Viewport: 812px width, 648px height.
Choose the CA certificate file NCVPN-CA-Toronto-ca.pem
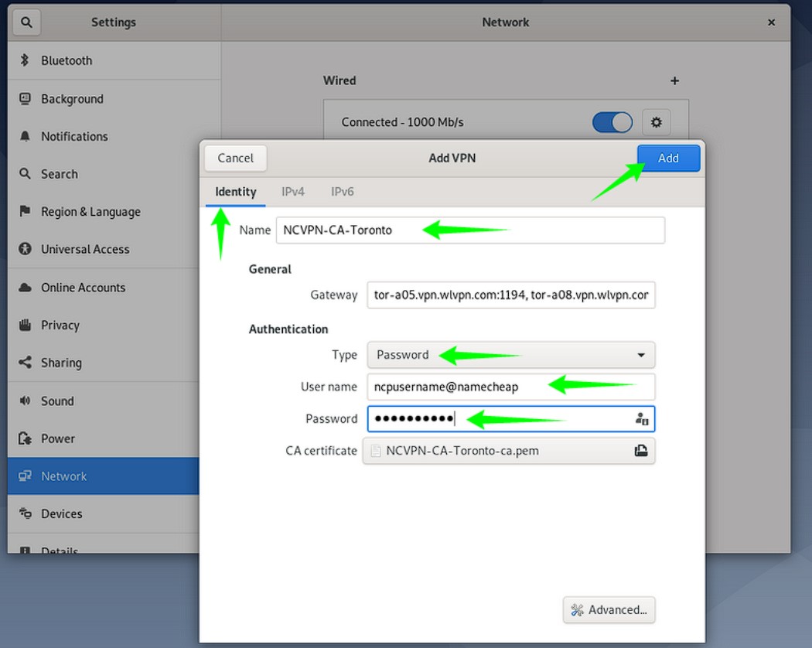point(509,451)
